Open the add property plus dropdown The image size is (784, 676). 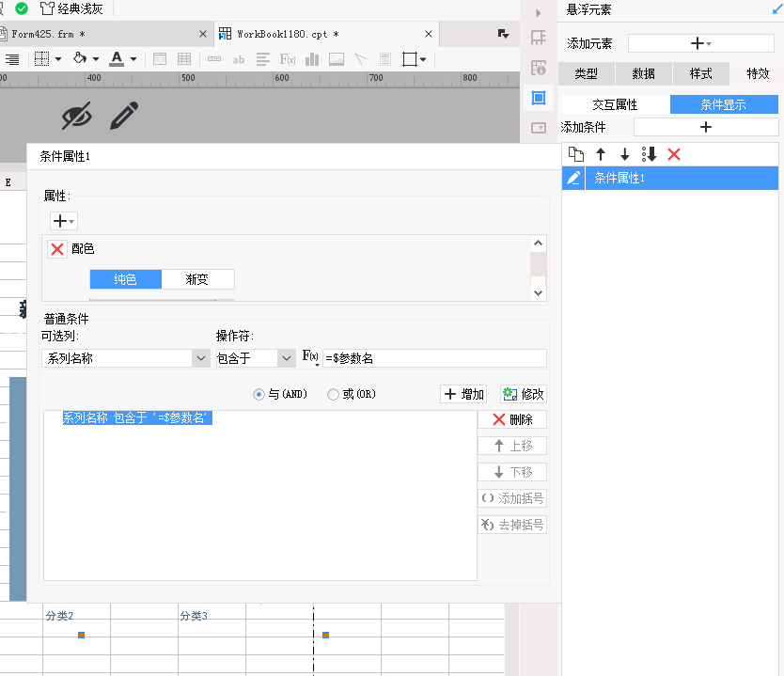[64, 221]
